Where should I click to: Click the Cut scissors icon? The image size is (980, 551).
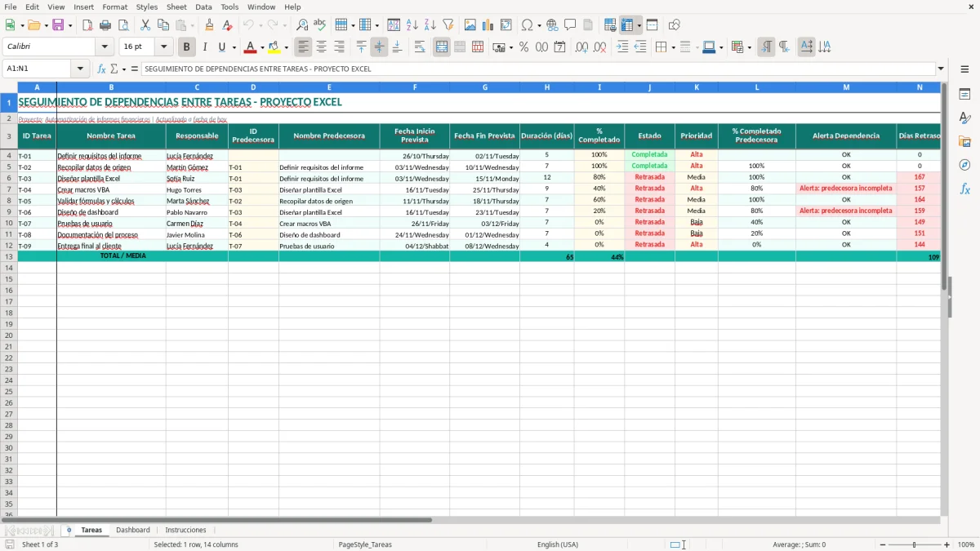pyautogui.click(x=145, y=25)
